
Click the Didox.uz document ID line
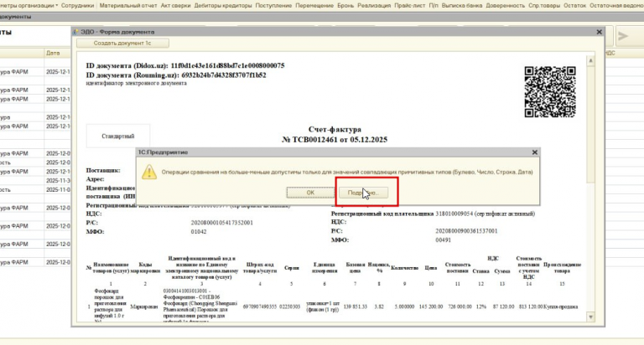coord(184,65)
